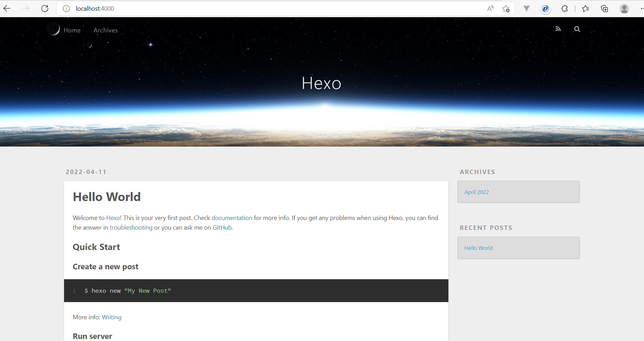Open Hello World under Recent Posts
This screenshot has width=644, height=341.
click(x=479, y=248)
